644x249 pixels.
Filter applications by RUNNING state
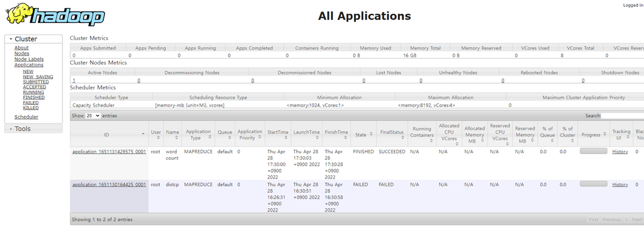[34, 92]
